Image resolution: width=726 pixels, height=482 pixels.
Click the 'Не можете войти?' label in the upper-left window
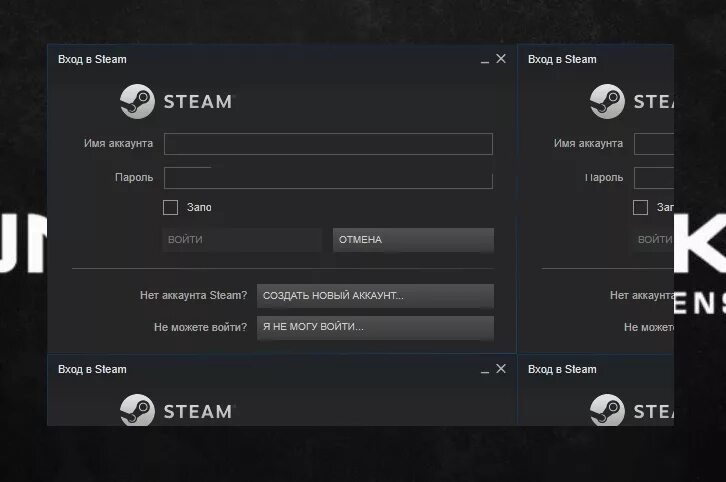(x=200, y=327)
